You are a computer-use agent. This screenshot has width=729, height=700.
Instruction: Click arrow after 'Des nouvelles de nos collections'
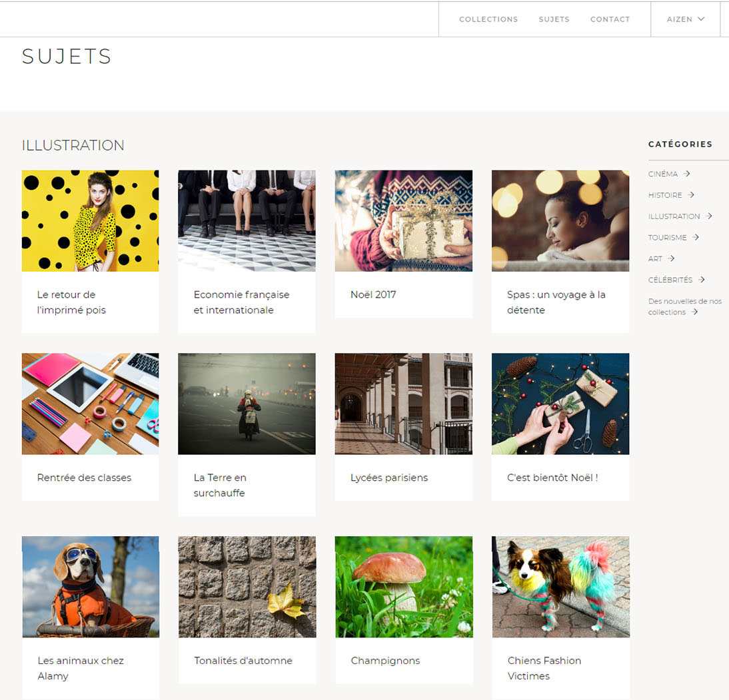pos(694,312)
